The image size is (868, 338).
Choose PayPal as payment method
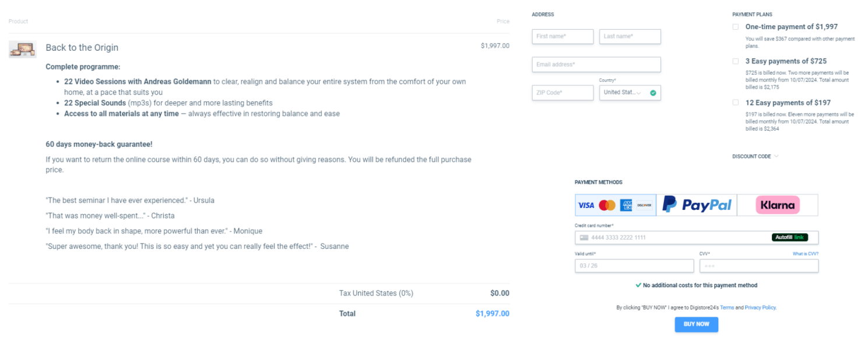pos(697,205)
